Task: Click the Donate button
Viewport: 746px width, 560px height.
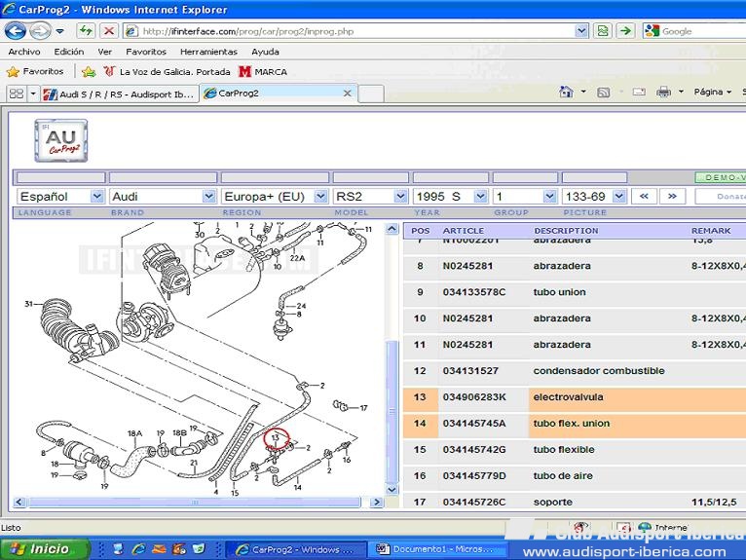Action: (x=721, y=196)
